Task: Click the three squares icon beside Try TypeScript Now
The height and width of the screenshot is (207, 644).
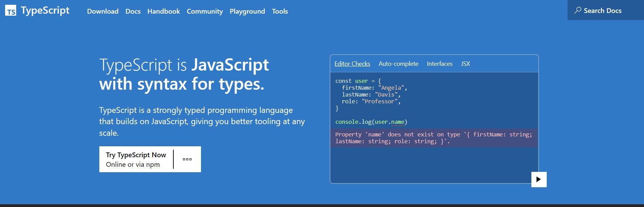Action: coord(187,159)
